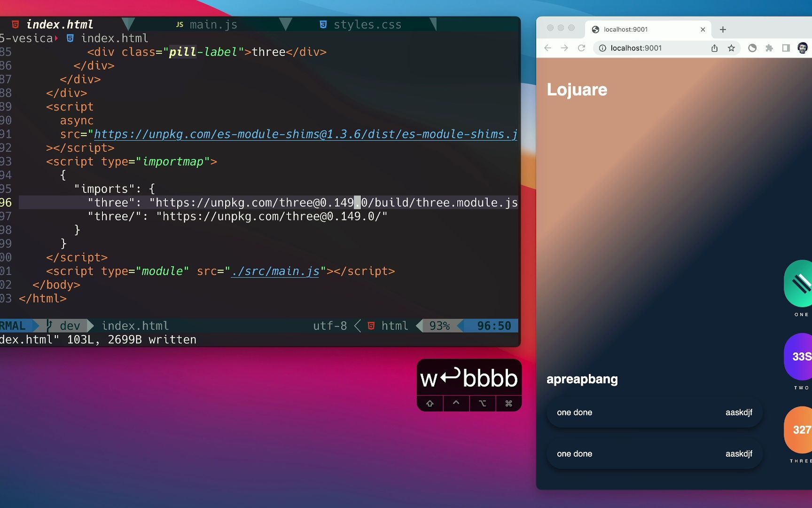Click the orange pill labeled THREE
Screen dimensions: 812x508
(x=799, y=430)
